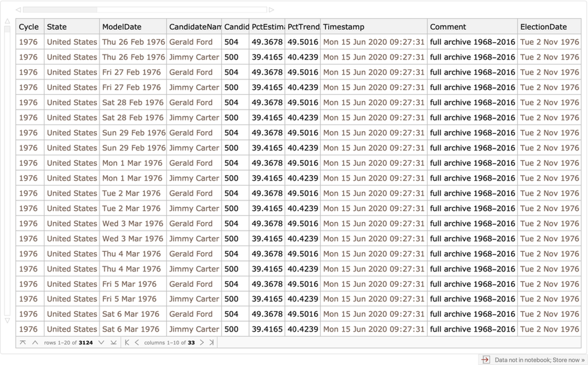Click the Timestamp column header
Viewport: 588px width, 365px height.
pos(343,27)
